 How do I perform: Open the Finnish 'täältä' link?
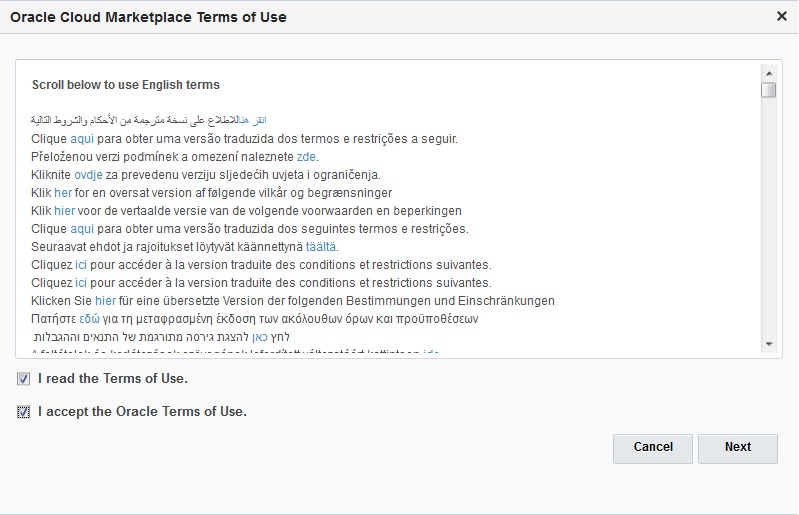click(320, 247)
